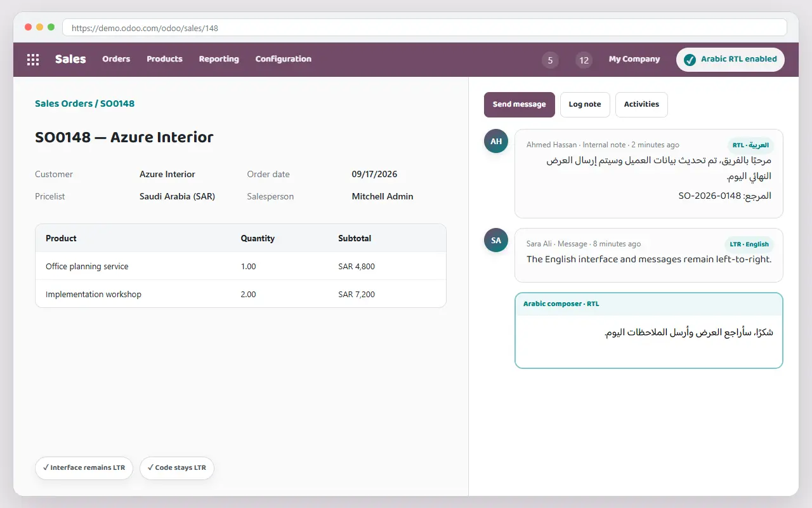Click the Code stays LTR chip
812x508 pixels.
pyautogui.click(x=177, y=468)
